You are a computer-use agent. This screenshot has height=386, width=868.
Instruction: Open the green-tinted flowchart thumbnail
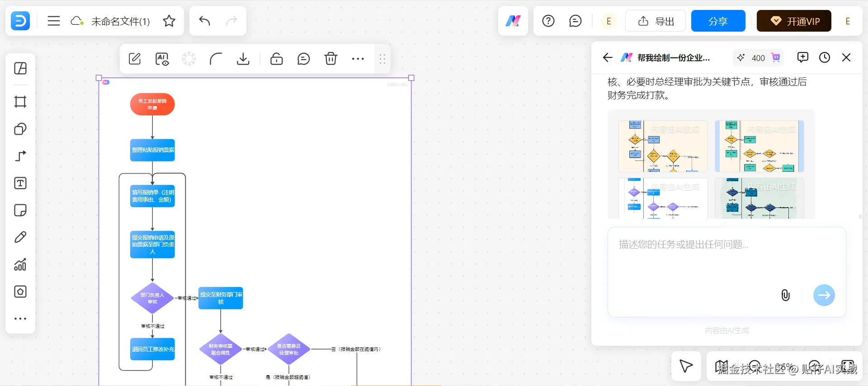pos(759,198)
